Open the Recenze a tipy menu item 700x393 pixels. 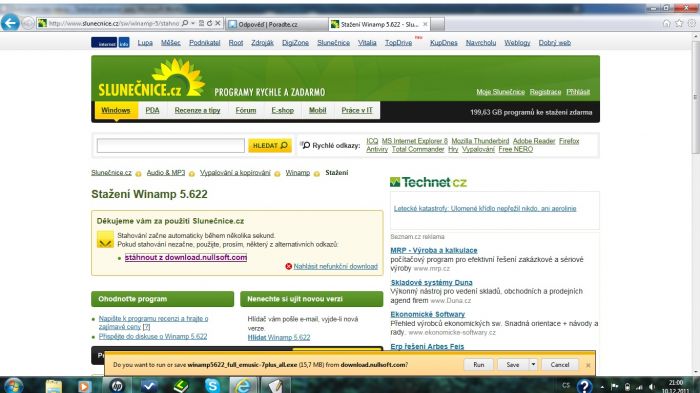click(197, 110)
